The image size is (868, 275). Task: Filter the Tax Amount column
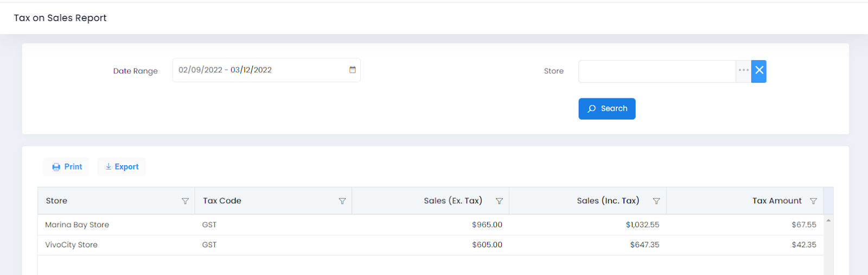pos(813,201)
